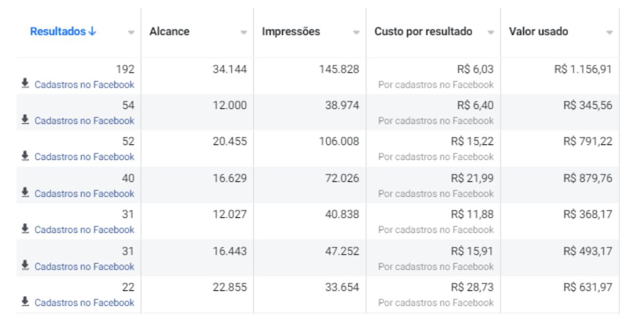Click download icon in the 40 results row
The height and width of the screenshot is (322, 644).
[25, 193]
